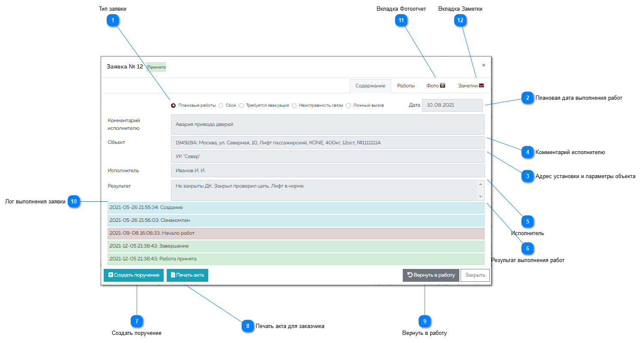Switch to the Работы tab
644x343 pixels.
coord(406,86)
